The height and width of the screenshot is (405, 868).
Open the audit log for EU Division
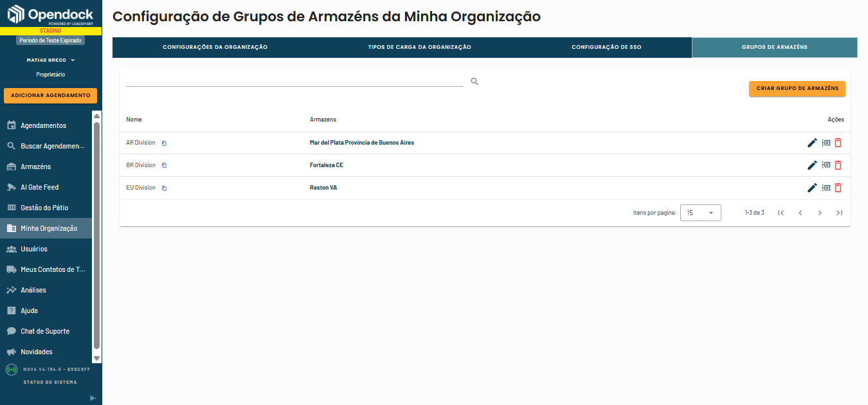[x=826, y=188]
